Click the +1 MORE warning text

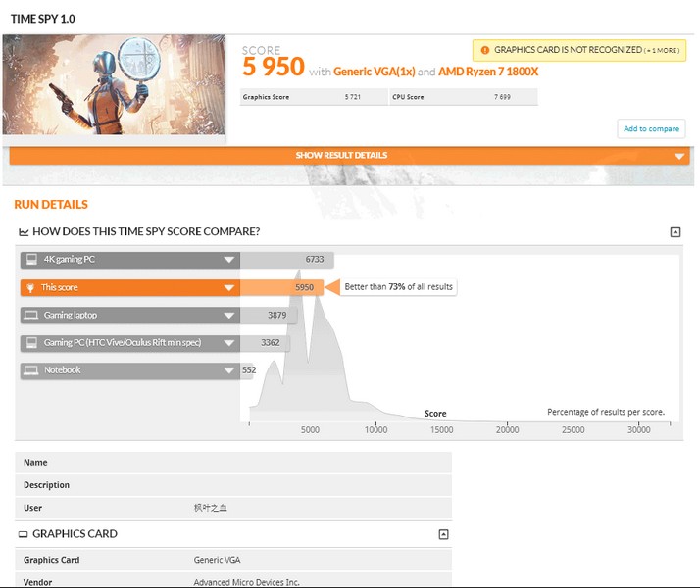click(x=662, y=50)
